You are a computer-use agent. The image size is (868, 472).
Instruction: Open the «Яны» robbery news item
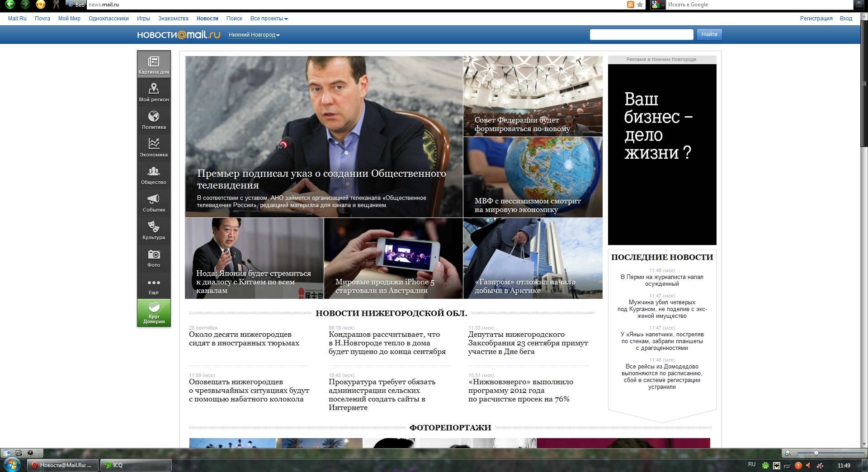pos(662,341)
